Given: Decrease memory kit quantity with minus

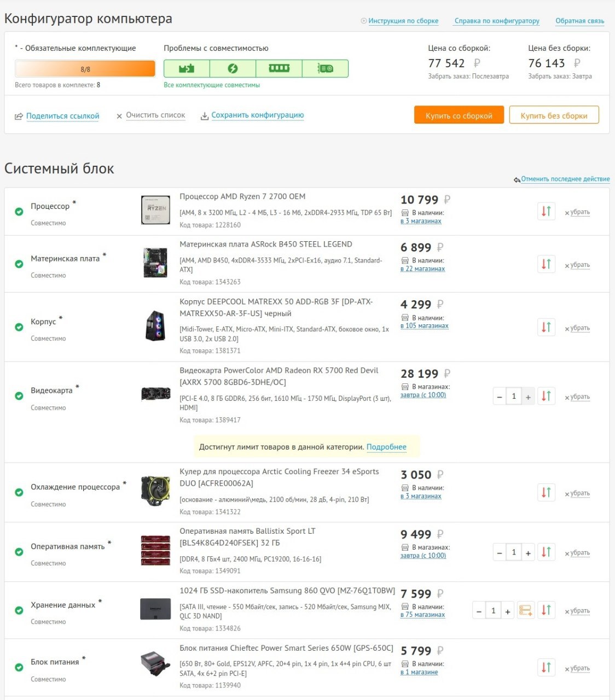Looking at the screenshot, I should (x=500, y=552).
